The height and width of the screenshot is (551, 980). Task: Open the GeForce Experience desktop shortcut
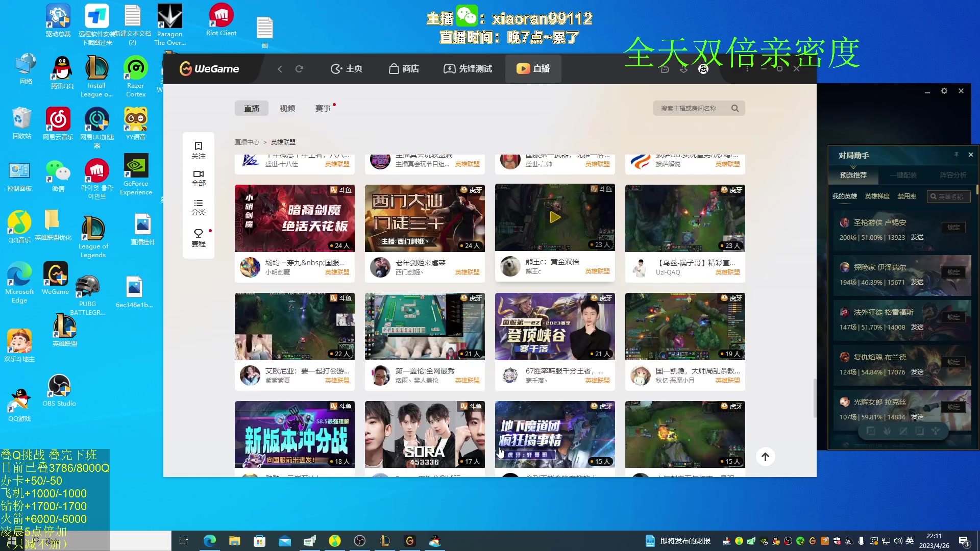(136, 174)
